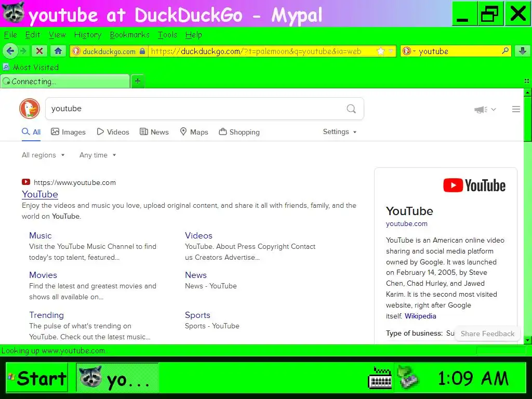Open the File menu

point(10,35)
